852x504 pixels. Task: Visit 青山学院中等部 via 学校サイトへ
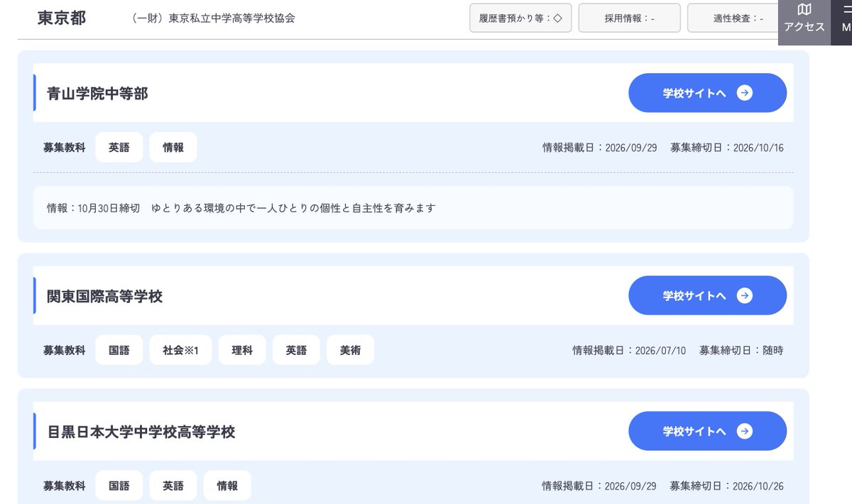tap(707, 93)
